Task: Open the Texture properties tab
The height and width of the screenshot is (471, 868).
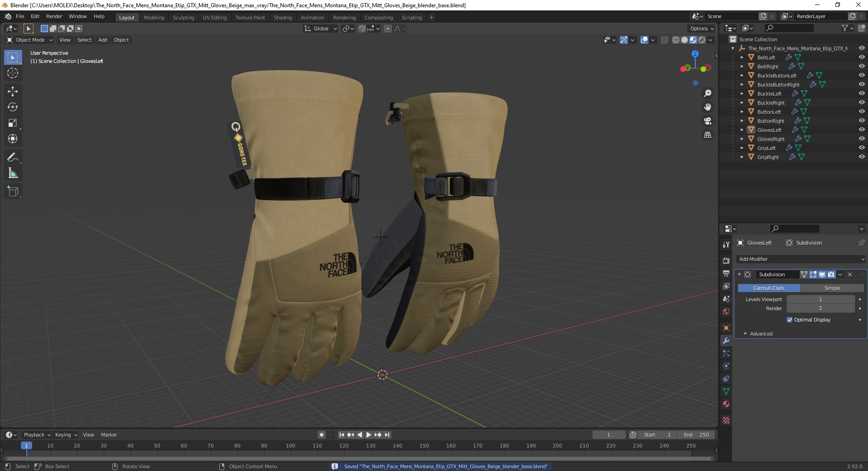Action: 726,420
